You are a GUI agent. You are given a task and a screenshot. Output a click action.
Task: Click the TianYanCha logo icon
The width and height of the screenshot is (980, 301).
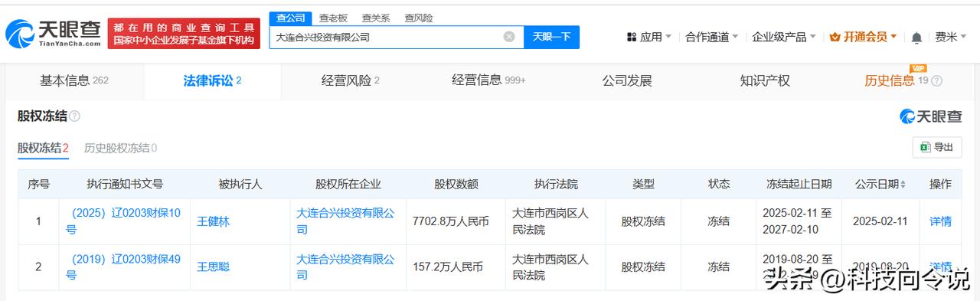(20, 34)
